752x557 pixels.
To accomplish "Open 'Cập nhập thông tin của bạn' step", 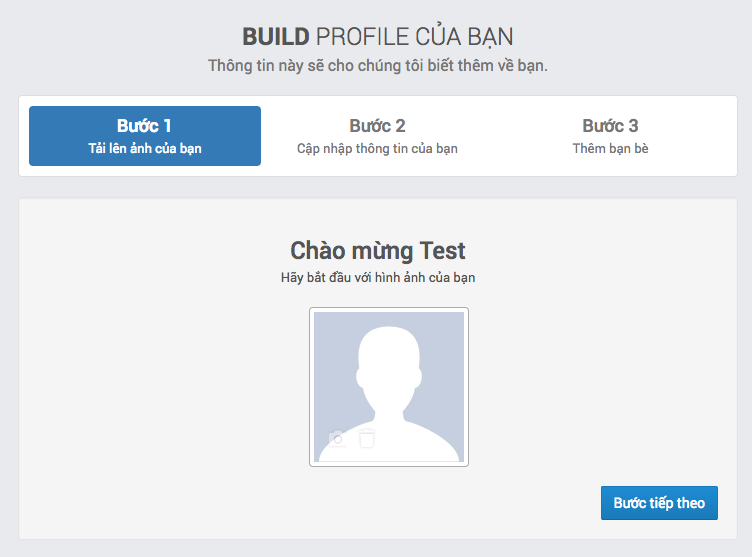I will click(377, 149).
